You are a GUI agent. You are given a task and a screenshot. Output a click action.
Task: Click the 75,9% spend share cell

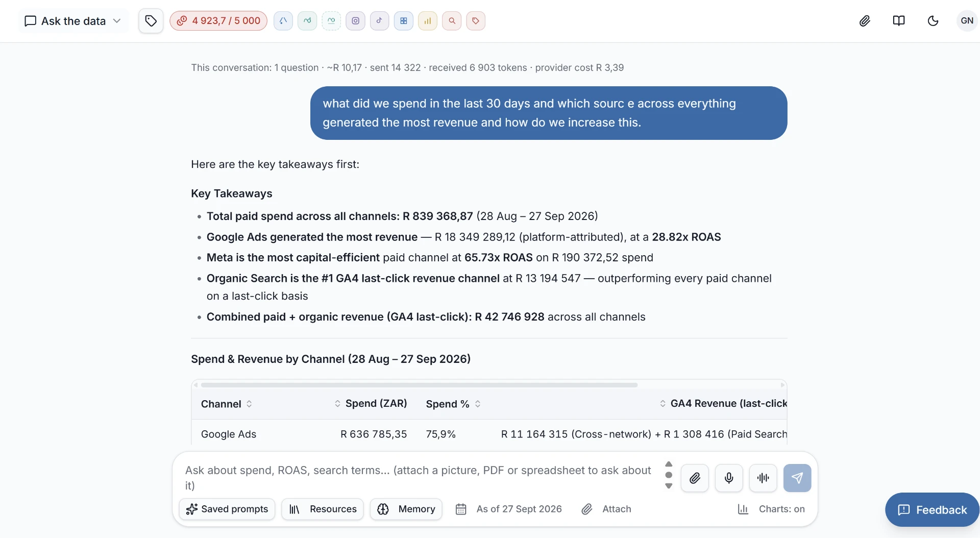(441, 434)
